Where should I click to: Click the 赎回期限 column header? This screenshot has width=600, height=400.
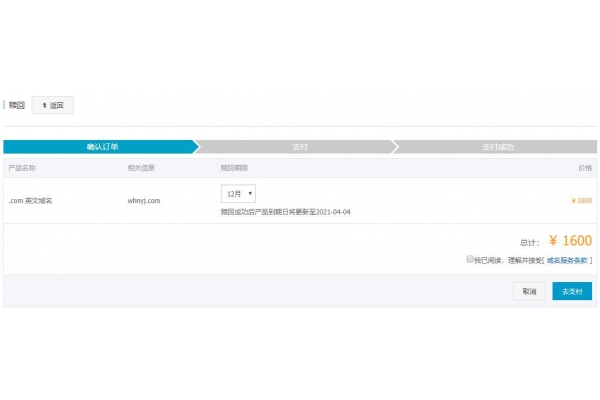(x=234, y=168)
